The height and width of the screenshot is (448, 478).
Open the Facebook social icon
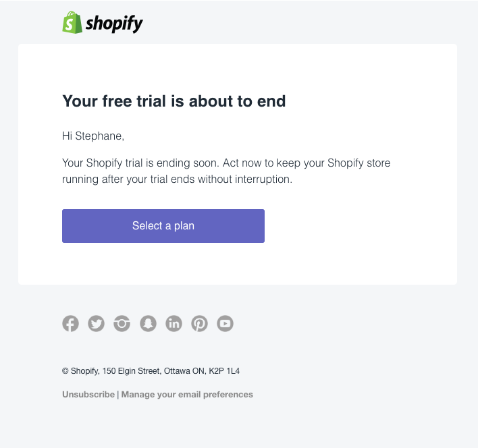point(71,324)
